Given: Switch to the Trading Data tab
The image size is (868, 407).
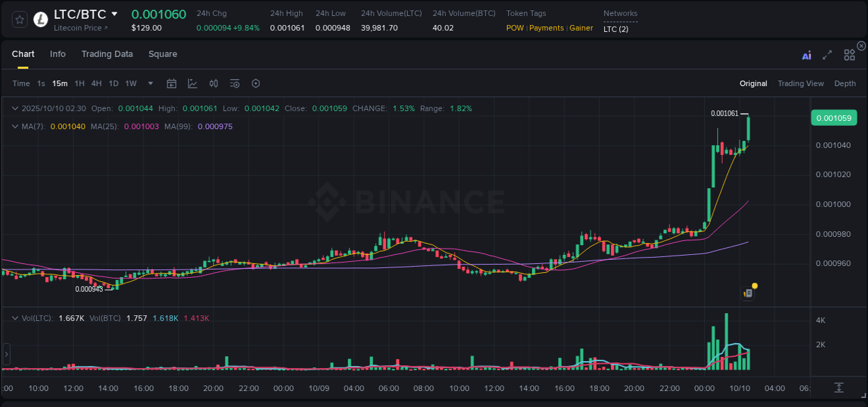Looking at the screenshot, I should [107, 53].
